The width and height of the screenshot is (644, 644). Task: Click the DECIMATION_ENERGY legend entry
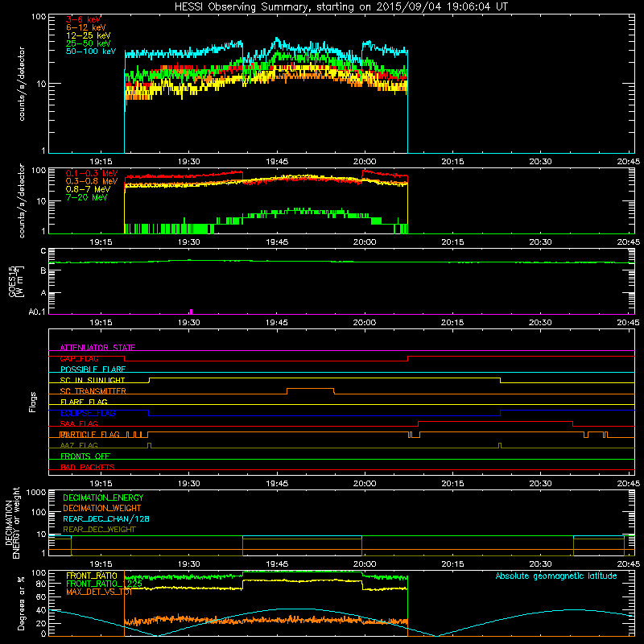click(103, 497)
